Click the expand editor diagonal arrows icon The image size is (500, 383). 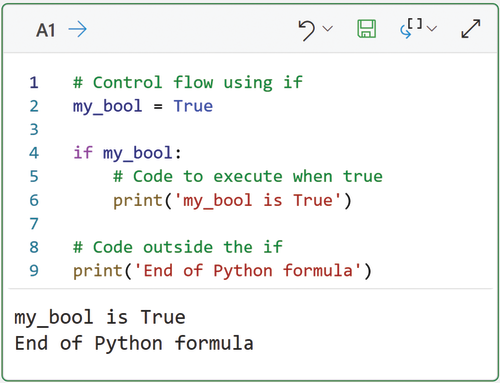471,29
